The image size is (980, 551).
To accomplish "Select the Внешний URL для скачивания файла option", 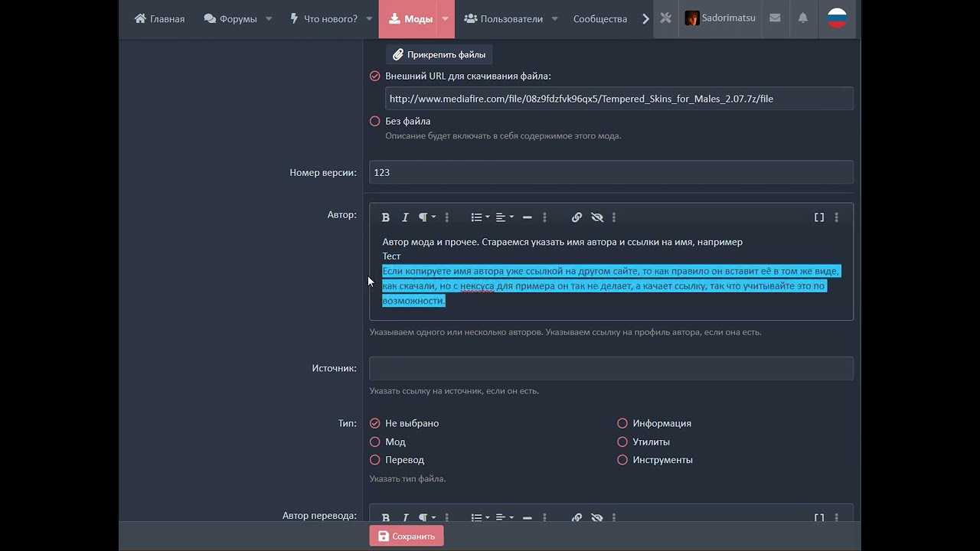I will click(374, 76).
